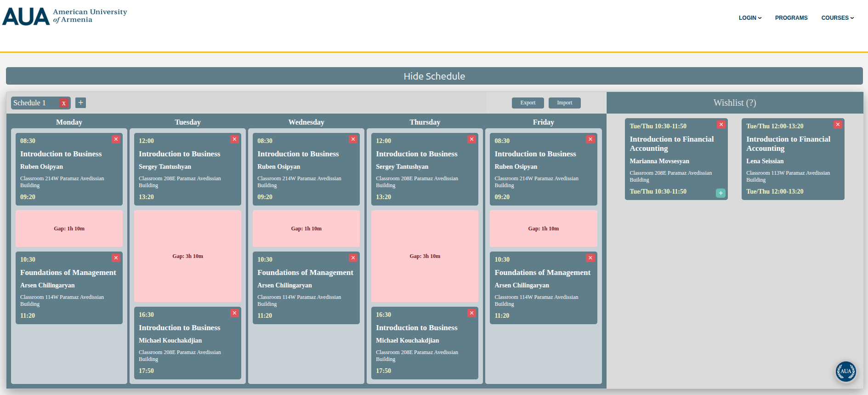Click the Import button
Viewport: 868px width, 395px height.
[x=564, y=103]
